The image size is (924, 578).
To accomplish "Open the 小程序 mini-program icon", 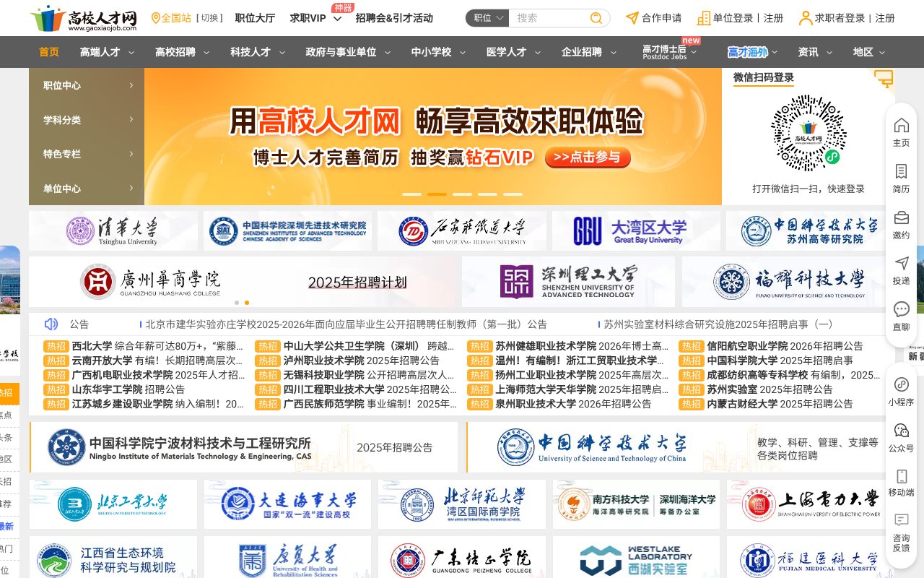I will pyautogui.click(x=900, y=390).
